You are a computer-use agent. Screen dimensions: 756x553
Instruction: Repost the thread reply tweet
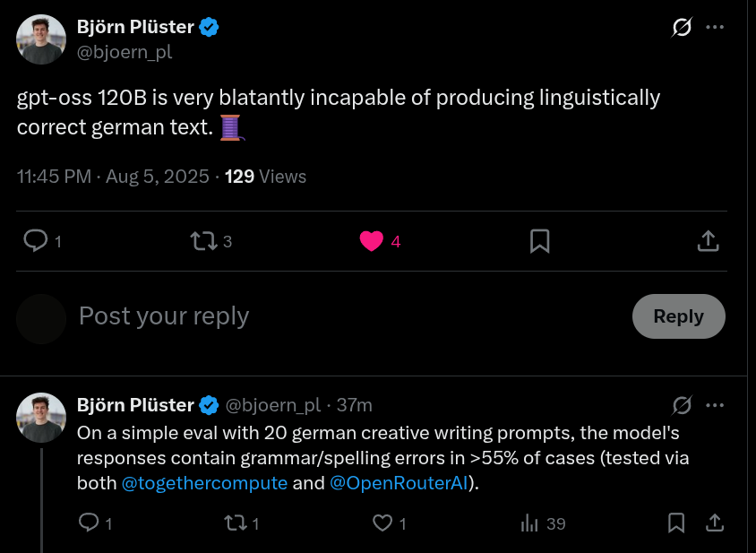(x=236, y=523)
